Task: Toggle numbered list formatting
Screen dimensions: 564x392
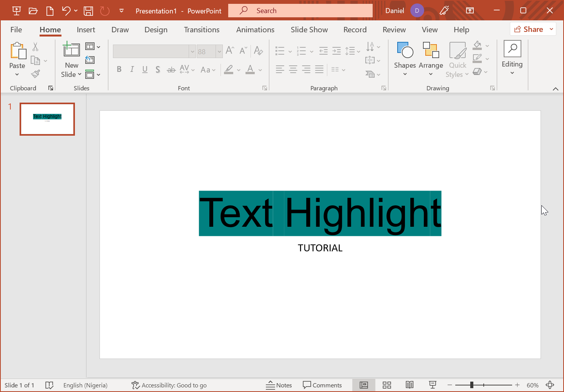Action: [x=302, y=50]
